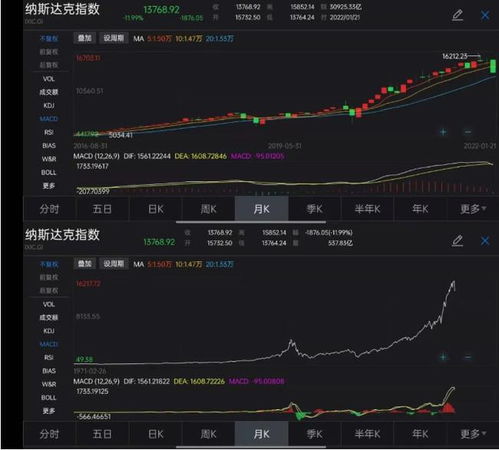Switch to 日K tab in upper chart
499x450 pixels.
(x=156, y=209)
